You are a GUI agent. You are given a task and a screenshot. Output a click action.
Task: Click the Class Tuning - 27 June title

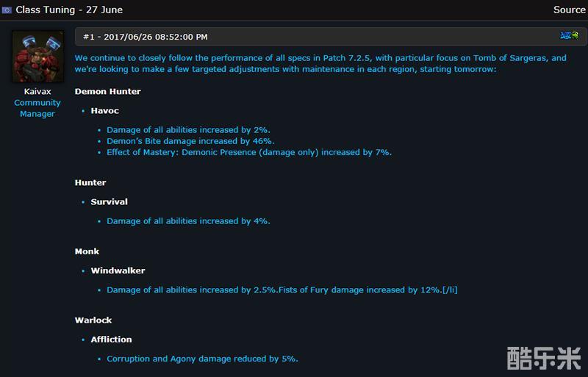coord(69,10)
